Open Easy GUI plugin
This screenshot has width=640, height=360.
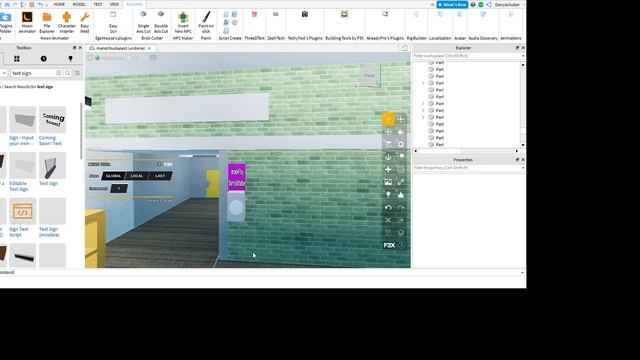coord(113,23)
